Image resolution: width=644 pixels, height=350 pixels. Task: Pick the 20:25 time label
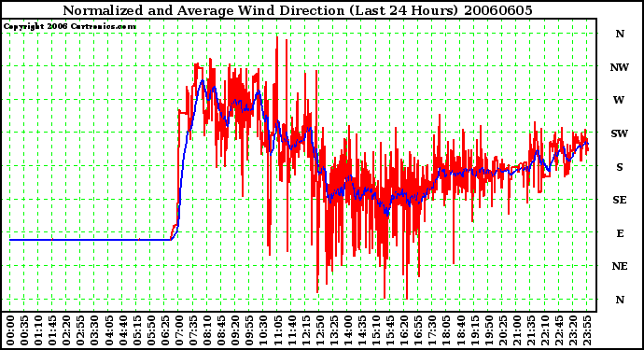502,330
